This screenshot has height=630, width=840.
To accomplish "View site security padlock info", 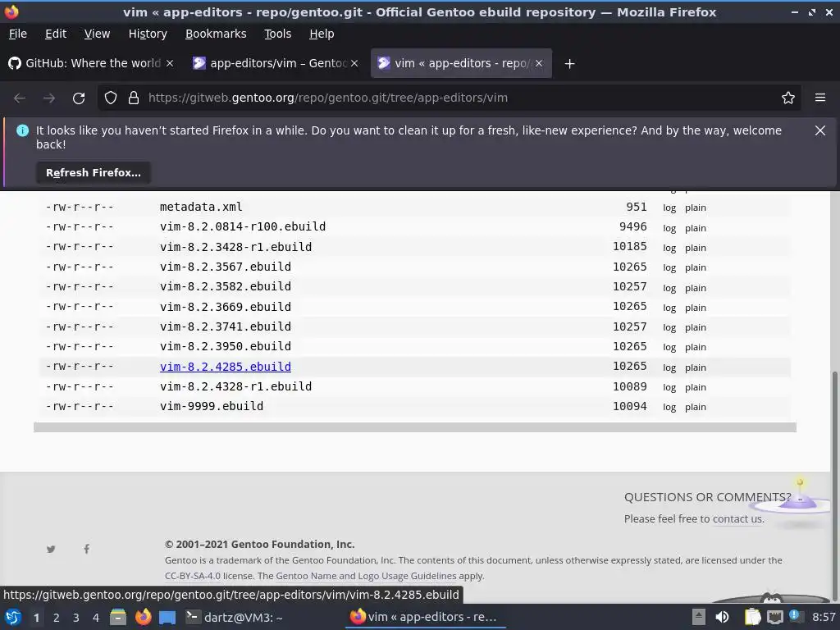I will (x=134, y=98).
